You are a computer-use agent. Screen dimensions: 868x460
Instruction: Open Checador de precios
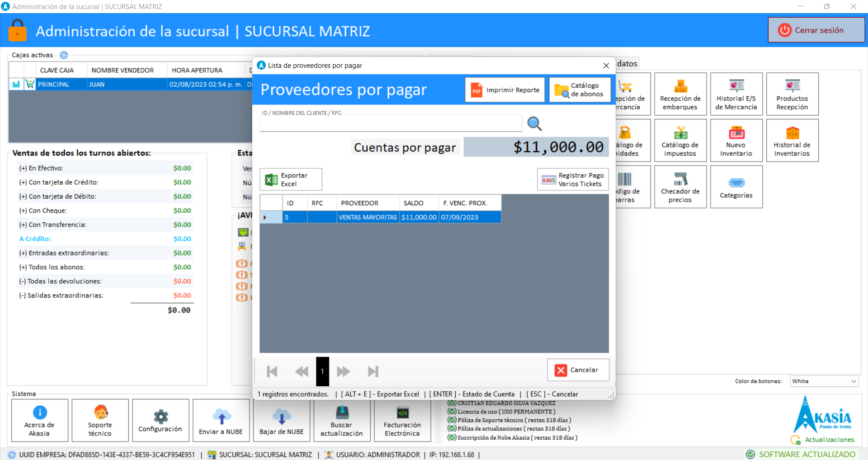tap(680, 187)
